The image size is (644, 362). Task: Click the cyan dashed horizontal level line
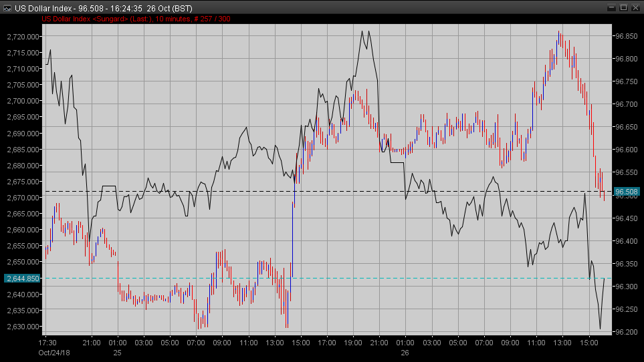(x=334, y=278)
